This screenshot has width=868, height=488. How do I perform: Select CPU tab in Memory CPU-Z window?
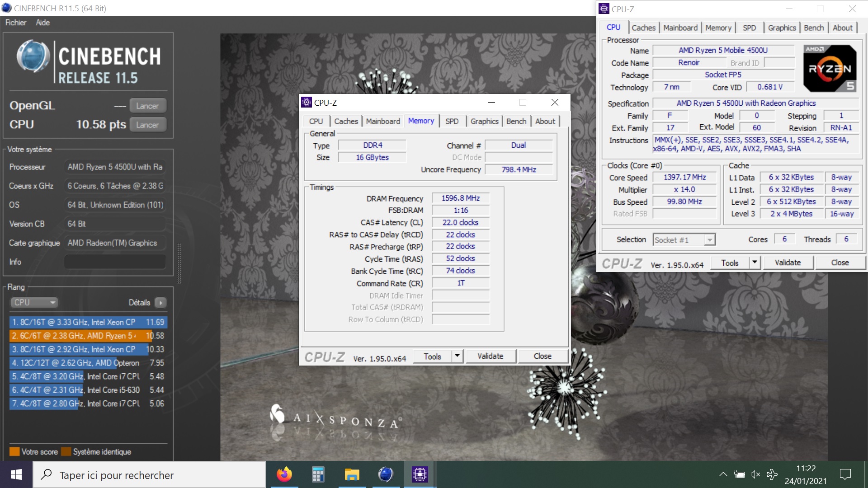[316, 121]
